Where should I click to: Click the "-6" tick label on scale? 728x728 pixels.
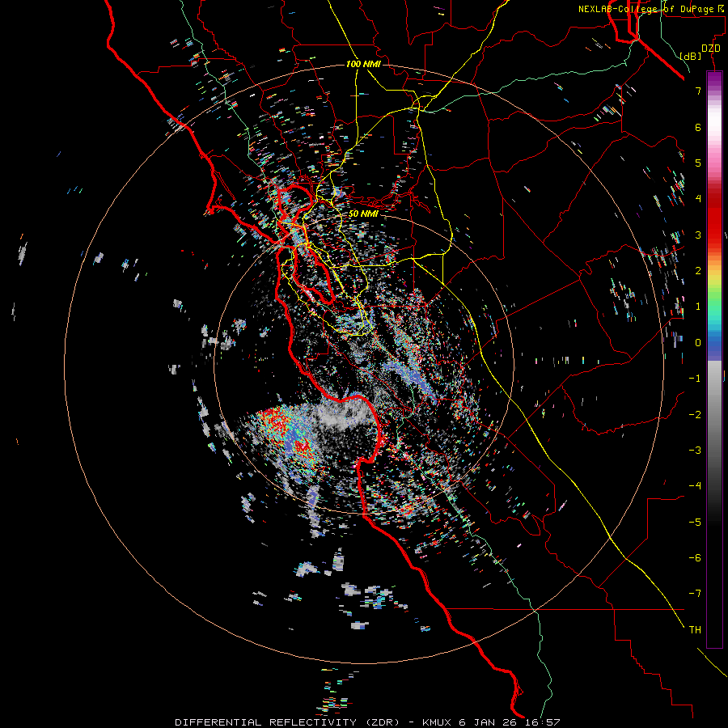(x=695, y=558)
